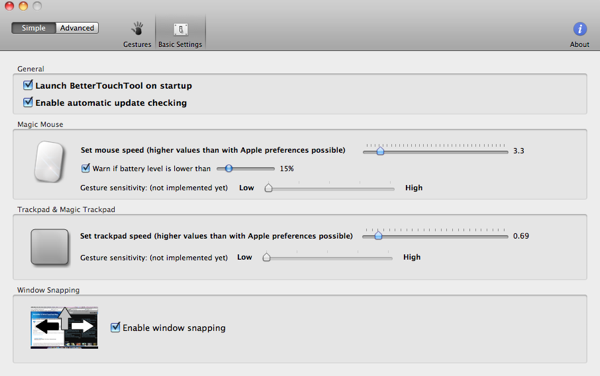
Task: Click the trackpad image
Action: click(x=50, y=247)
